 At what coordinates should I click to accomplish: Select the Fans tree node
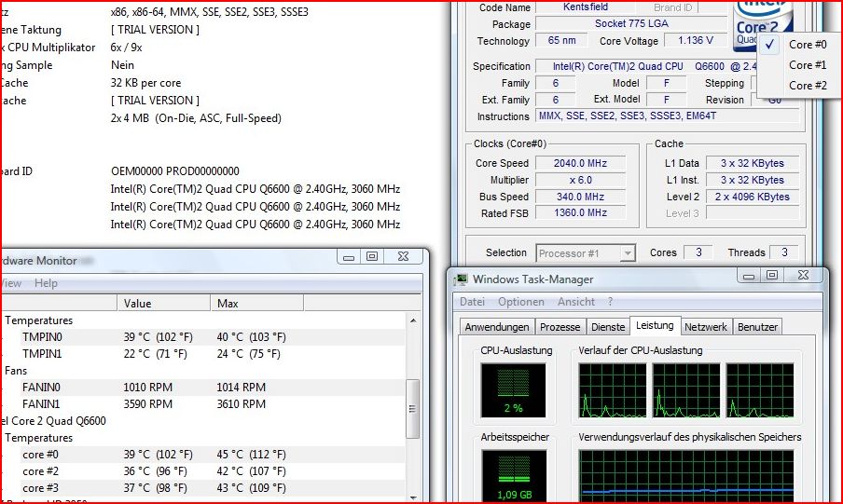click(16, 370)
